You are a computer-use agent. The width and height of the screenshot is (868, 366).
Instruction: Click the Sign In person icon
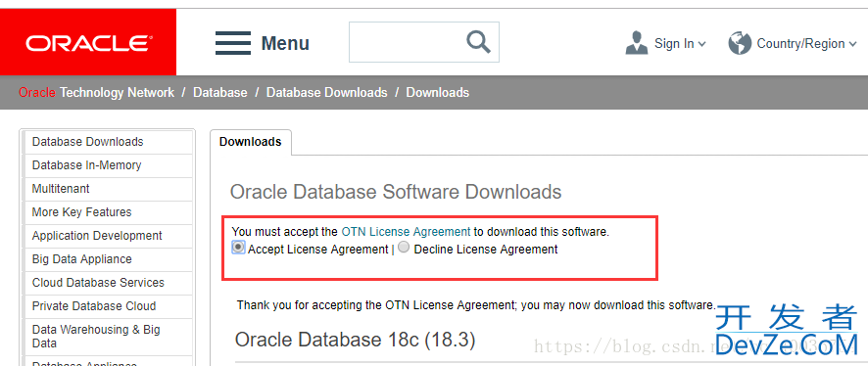click(637, 43)
